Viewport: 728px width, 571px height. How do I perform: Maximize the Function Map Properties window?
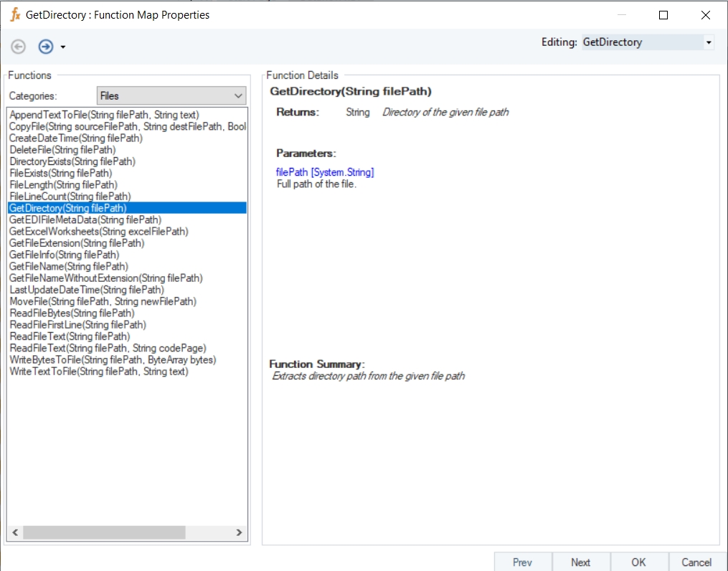click(663, 15)
